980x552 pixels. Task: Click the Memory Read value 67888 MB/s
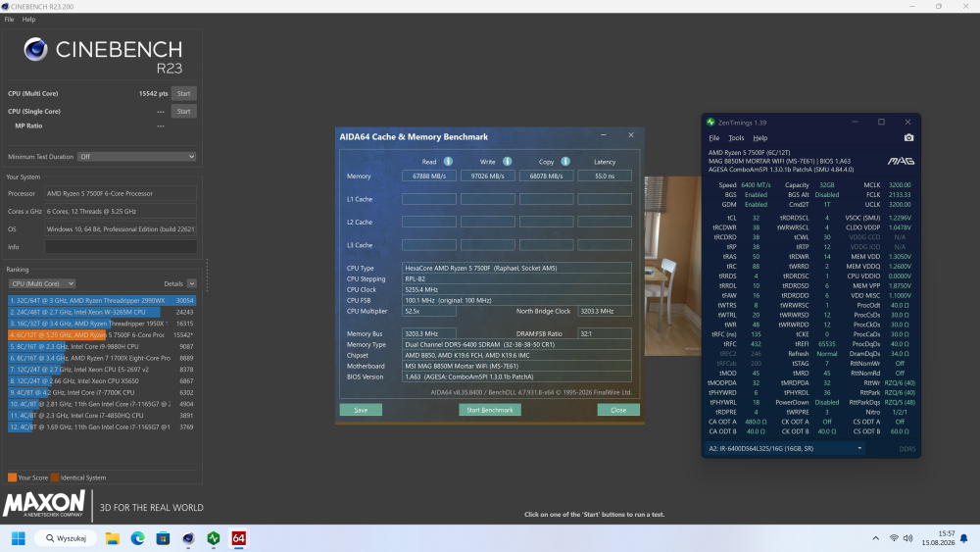pyautogui.click(x=429, y=176)
